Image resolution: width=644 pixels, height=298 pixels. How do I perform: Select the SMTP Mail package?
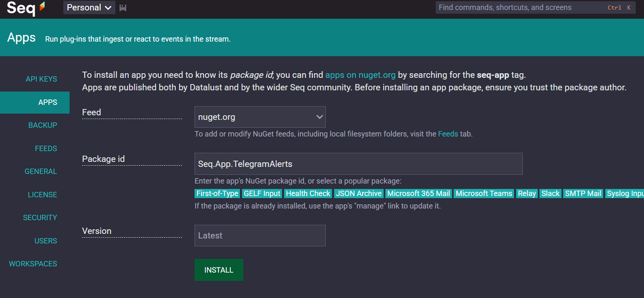pos(583,194)
